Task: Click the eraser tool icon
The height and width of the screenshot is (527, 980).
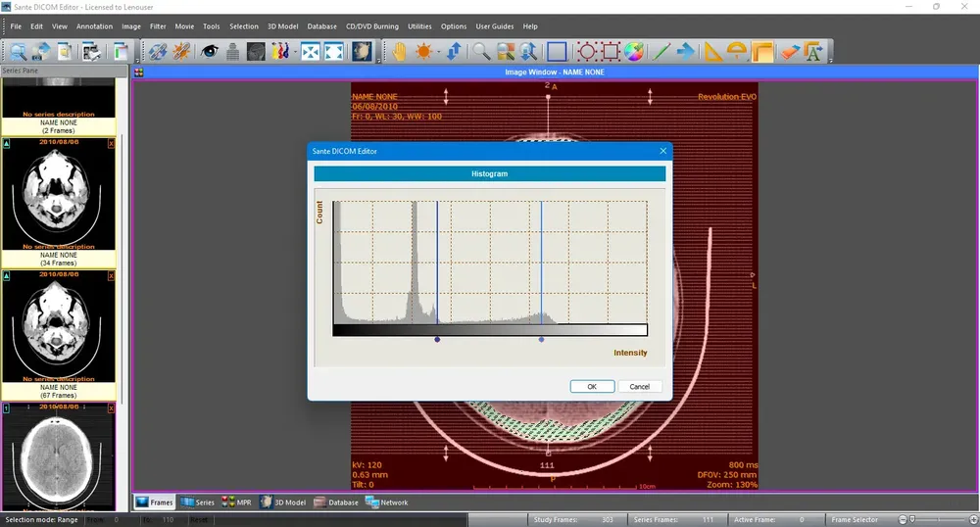Action: pyautogui.click(x=790, y=52)
